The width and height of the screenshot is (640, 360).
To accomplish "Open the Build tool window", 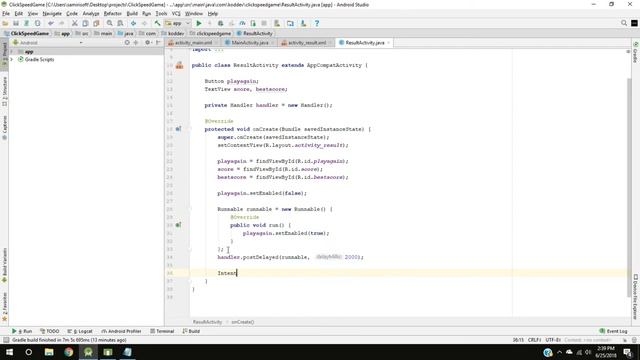I will click(191, 331).
